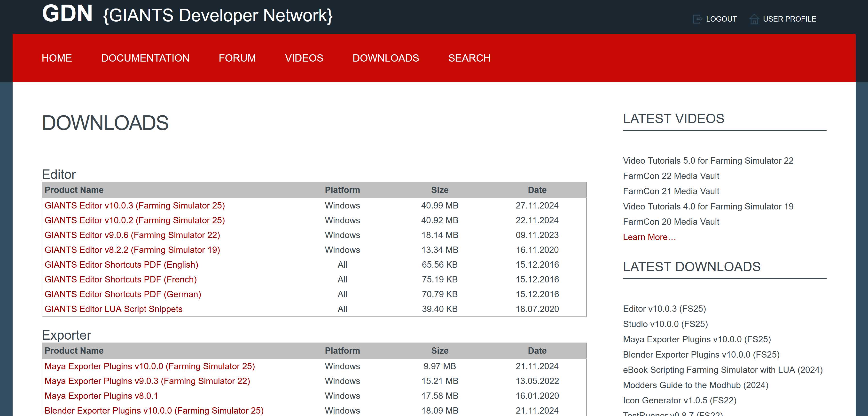Screen dimensions: 868x416
Task: Click the LOGOUT icon in the header
Action: coord(696,19)
